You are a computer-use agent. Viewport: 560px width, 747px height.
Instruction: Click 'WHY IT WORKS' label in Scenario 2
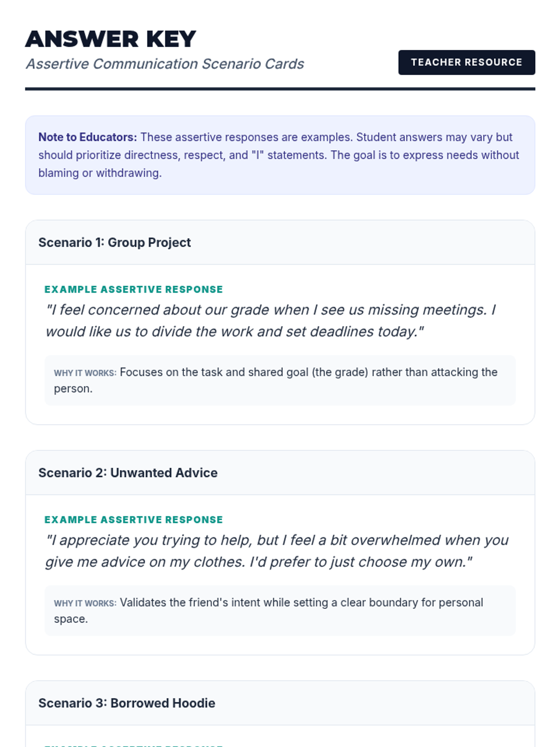click(85, 603)
